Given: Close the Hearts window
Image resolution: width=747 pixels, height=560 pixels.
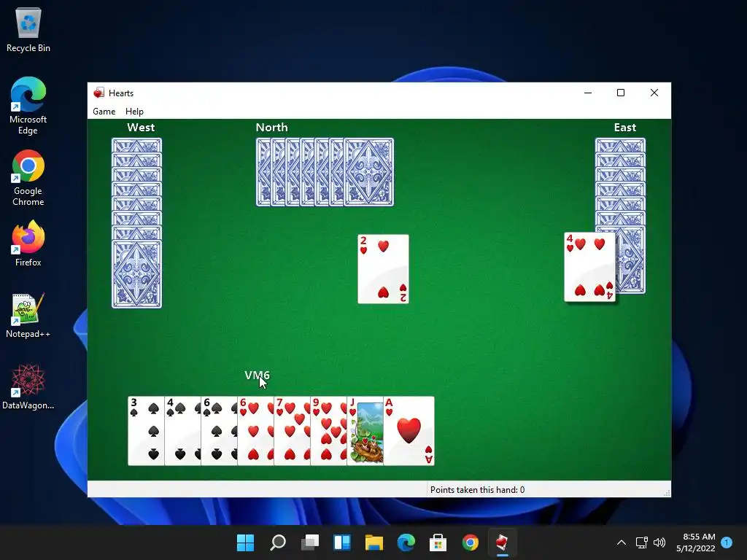Looking at the screenshot, I should pyautogui.click(x=654, y=93).
